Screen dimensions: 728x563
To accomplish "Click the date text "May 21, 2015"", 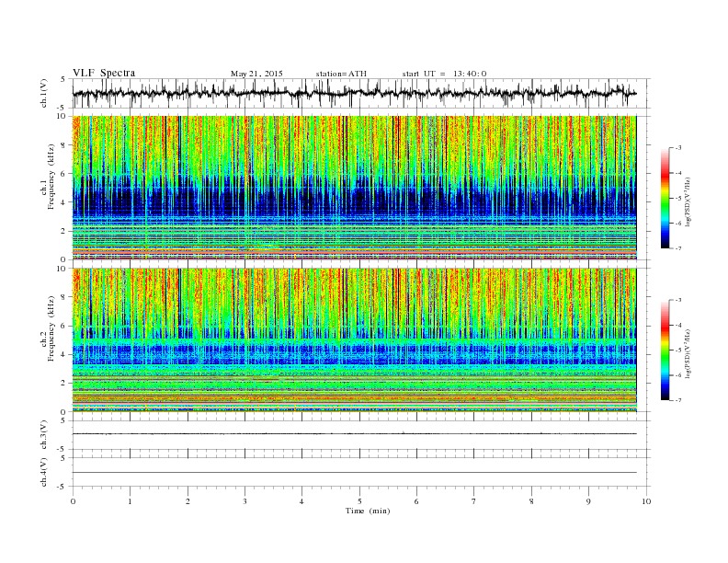I will pos(256,74).
